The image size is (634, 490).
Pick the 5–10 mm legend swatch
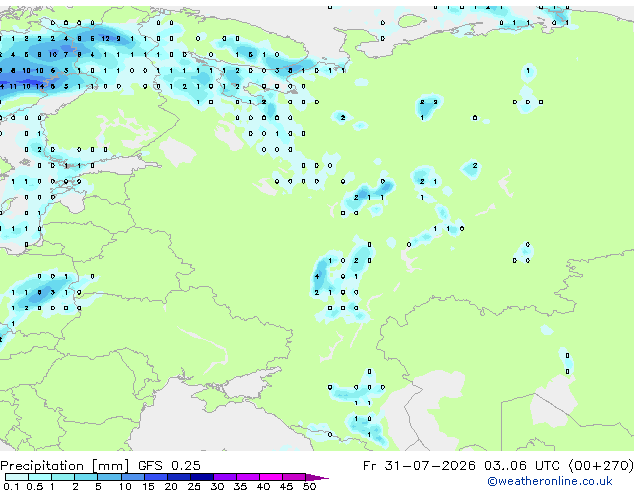click(x=109, y=477)
